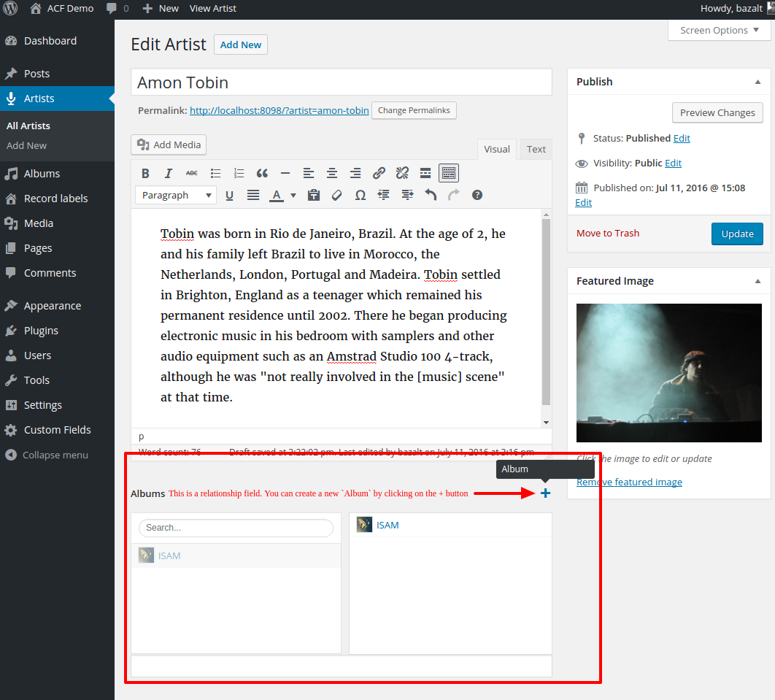Open comments bubble in admin bar
This screenshot has width=775, height=700.
point(117,9)
